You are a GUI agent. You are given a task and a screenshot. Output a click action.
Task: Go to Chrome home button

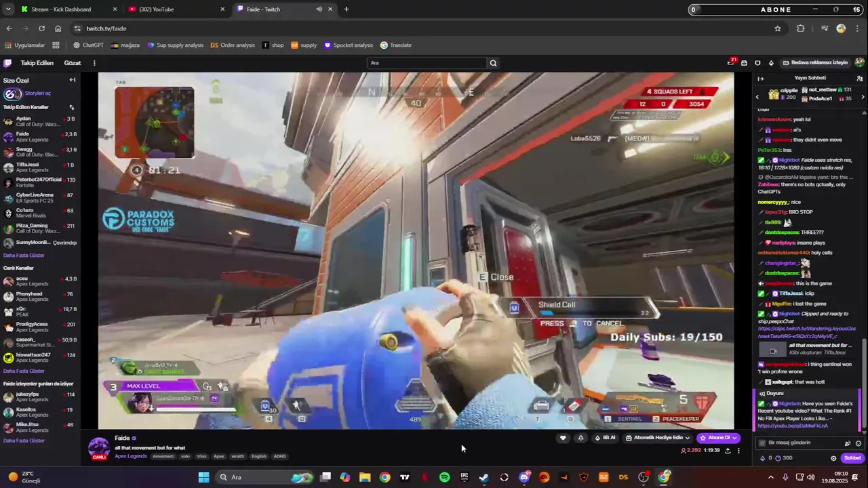click(58, 28)
